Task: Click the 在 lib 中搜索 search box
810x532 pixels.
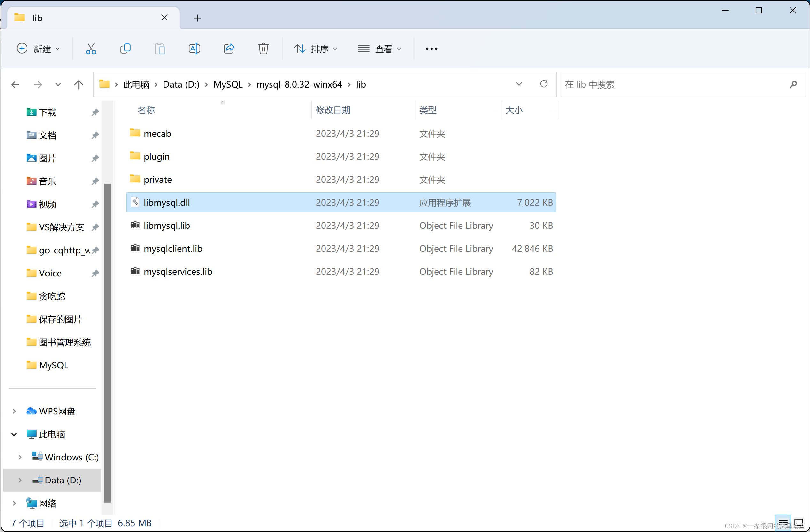Action: click(x=674, y=84)
